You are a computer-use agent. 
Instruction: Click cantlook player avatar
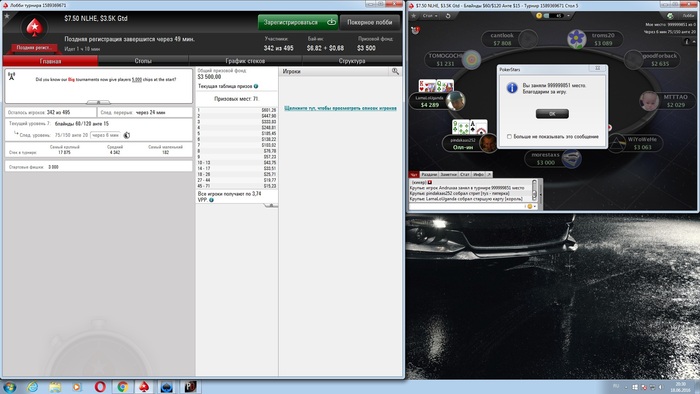[528, 39]
